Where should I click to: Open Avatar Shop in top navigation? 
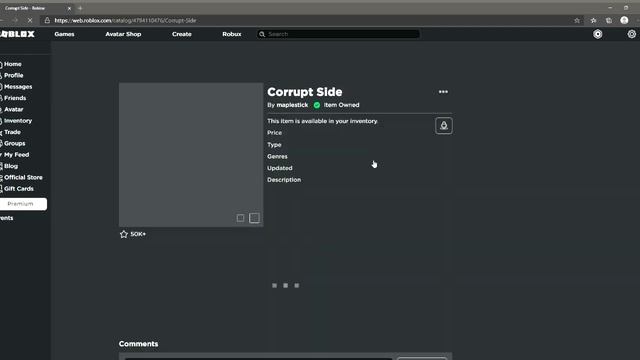123,34
